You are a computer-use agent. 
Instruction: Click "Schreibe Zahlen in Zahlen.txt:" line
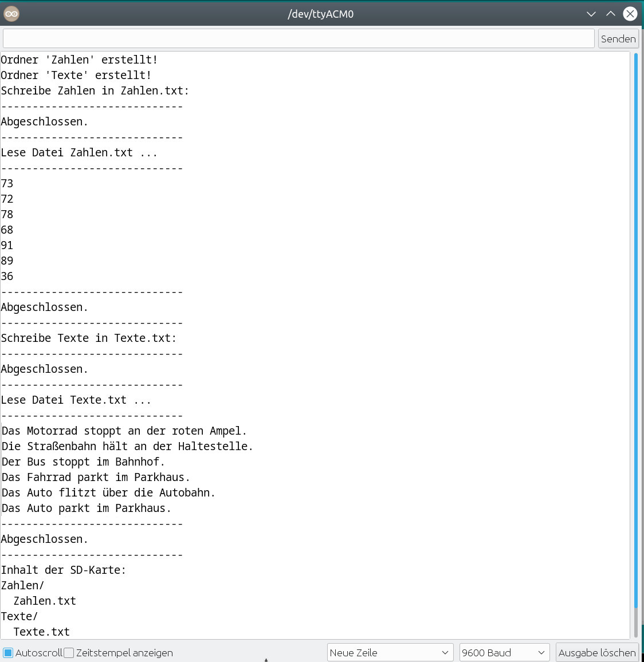pos(95,91)
